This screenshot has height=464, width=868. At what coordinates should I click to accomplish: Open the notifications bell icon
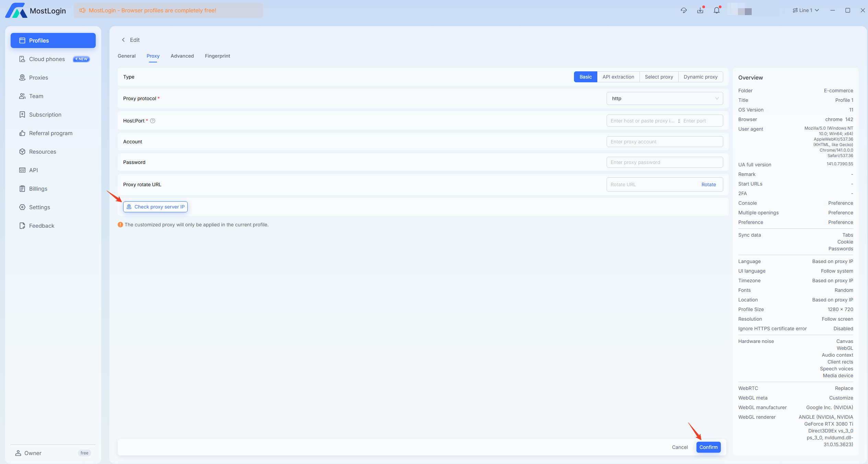(716, 10)
